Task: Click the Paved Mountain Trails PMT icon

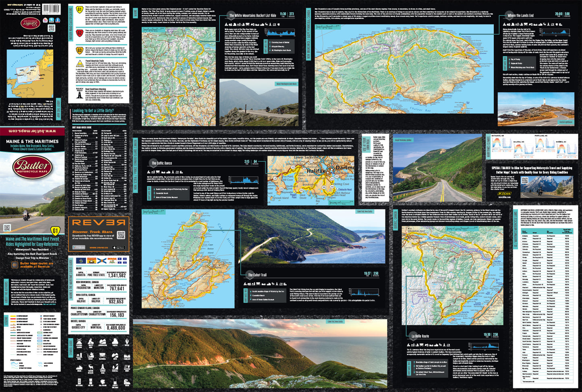Action: coord(80,64)
